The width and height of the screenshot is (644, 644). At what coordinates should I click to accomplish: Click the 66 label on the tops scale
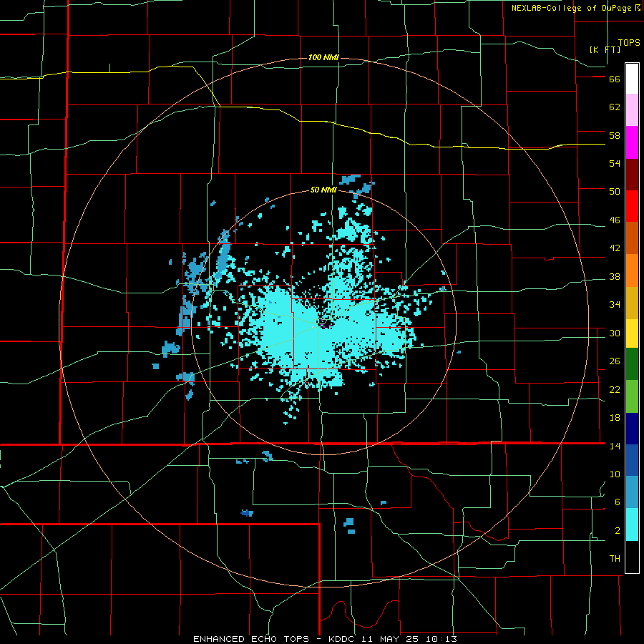click(x=615, y=79)
